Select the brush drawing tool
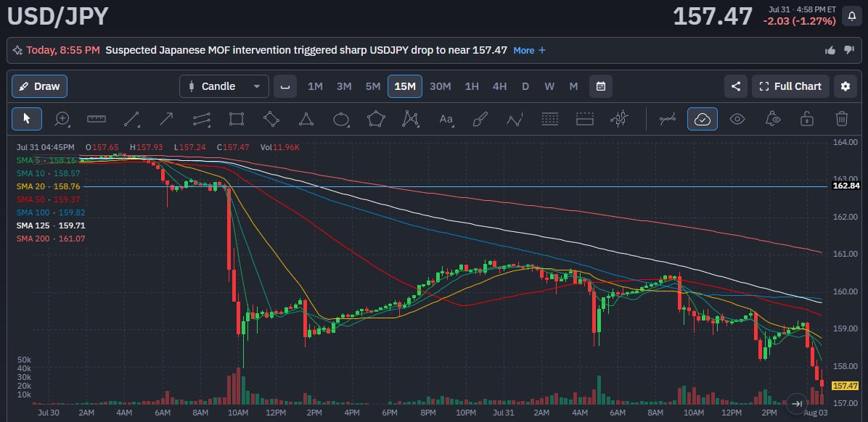868x422 pixels. tap(480, 119)
